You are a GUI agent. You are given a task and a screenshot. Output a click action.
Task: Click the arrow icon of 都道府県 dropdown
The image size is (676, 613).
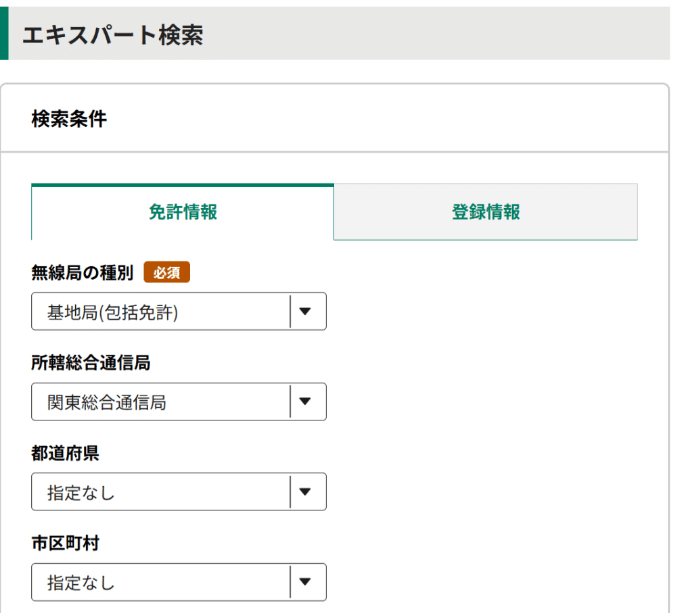pyautogui.click(x=306, y=492)
